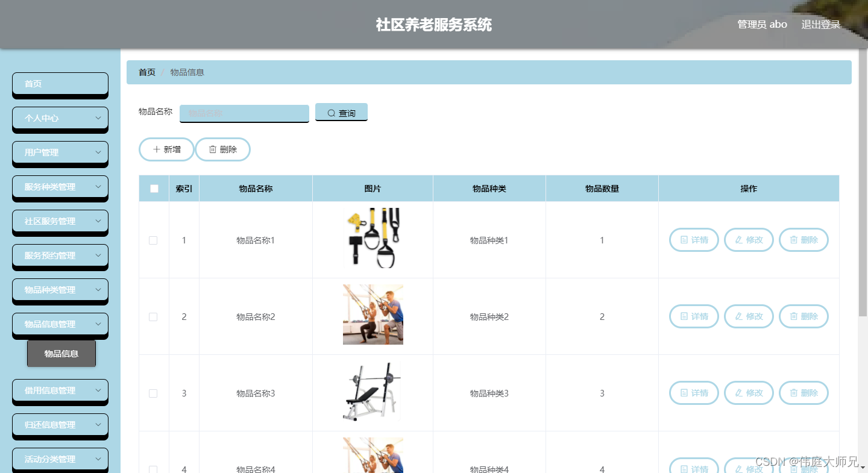The image size is (868, 473).
Task: Click the 物品种类2 cell
Action: click(x=489, y=317)
